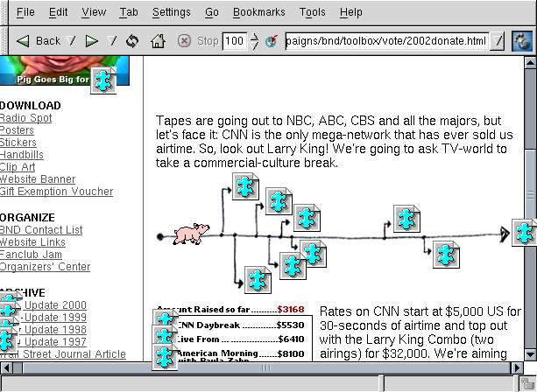Click the zoom percentage field showing 100
This screenshot has height=392, width=537.
[235, 41]
